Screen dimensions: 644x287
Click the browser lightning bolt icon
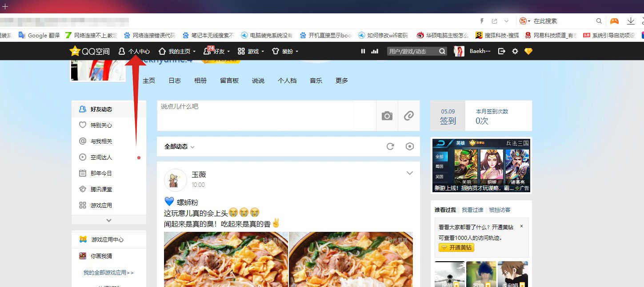482,21
